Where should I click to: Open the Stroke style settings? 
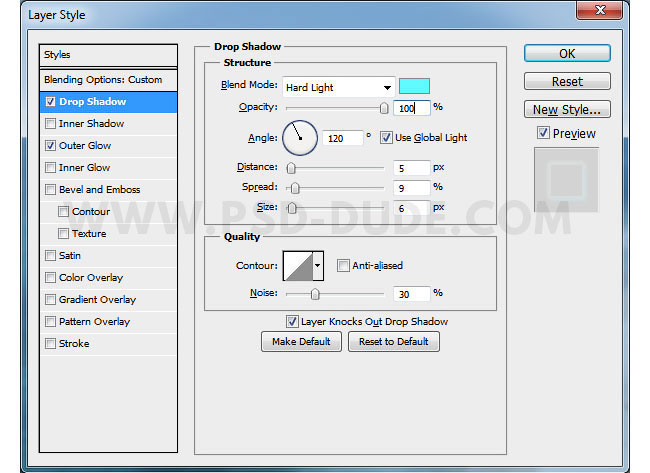[74, 344]
